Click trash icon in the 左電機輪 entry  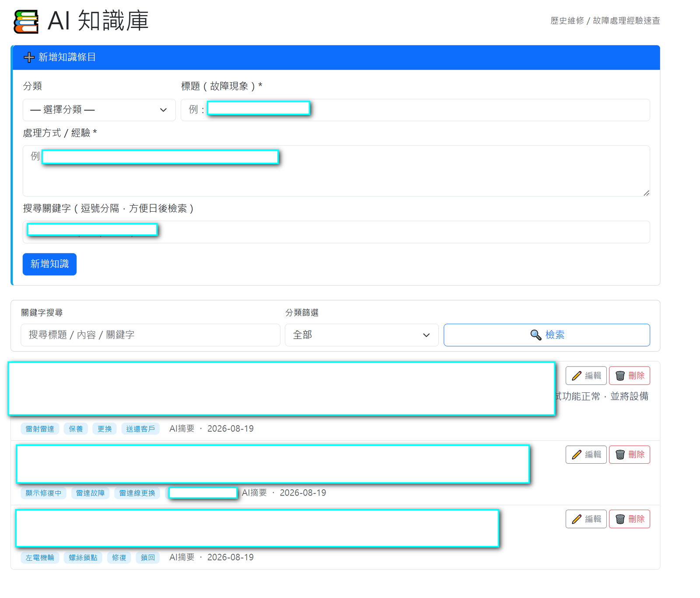(x=620, y=519)
